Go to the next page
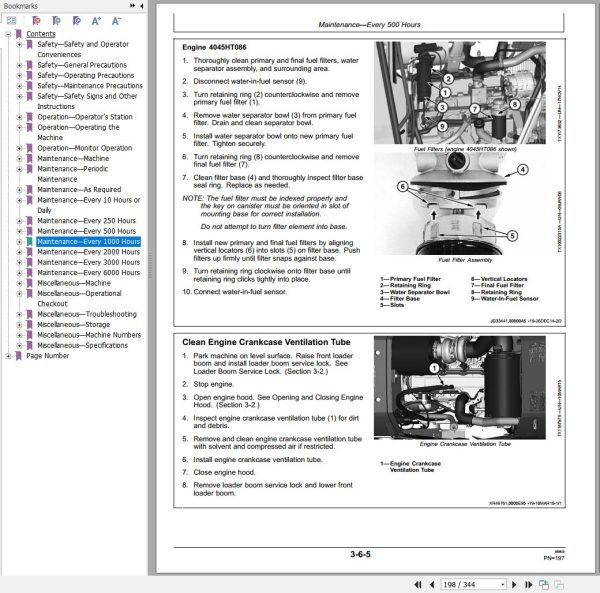Viewport: 600px width, 593px height. [x=514, y=584]
